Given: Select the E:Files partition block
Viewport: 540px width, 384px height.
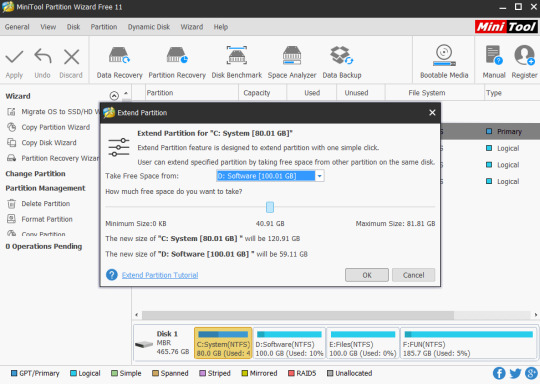Looking at the screenshot, I should click(x=363, y=343).
